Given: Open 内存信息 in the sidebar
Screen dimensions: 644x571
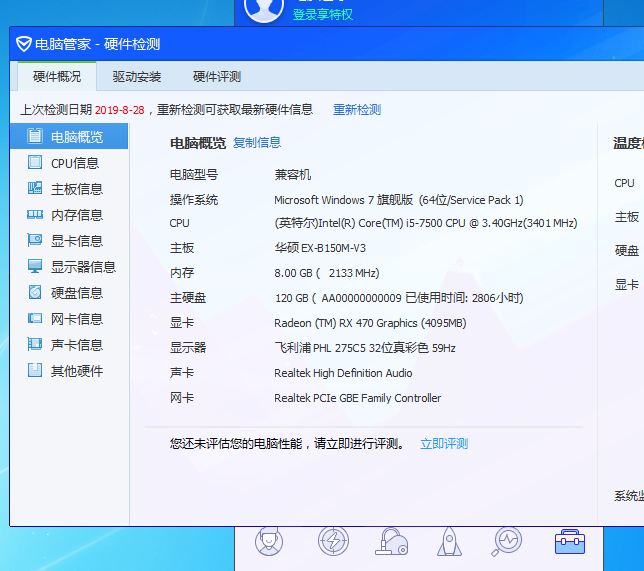Looking at the screenshot, I should point(69,215).
